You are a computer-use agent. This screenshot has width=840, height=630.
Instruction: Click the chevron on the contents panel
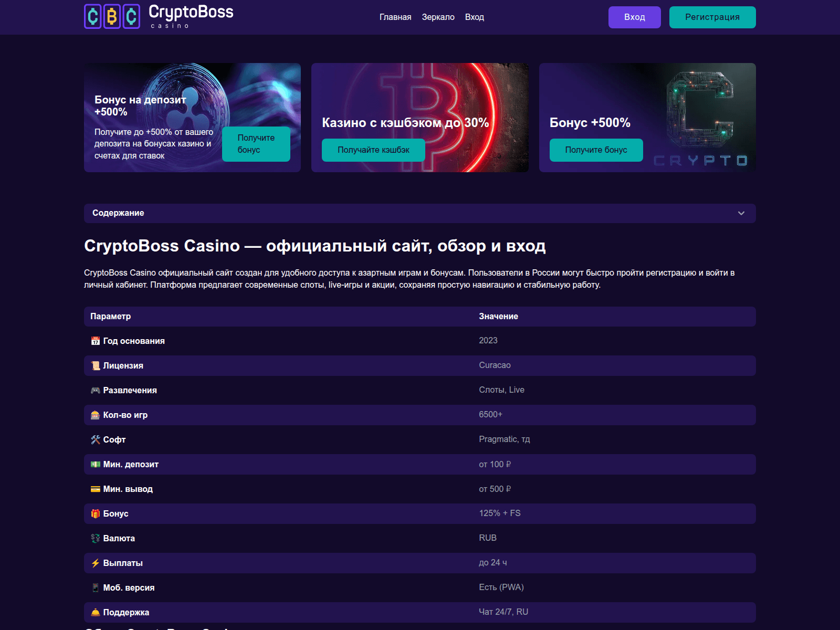tap(742, 213)
